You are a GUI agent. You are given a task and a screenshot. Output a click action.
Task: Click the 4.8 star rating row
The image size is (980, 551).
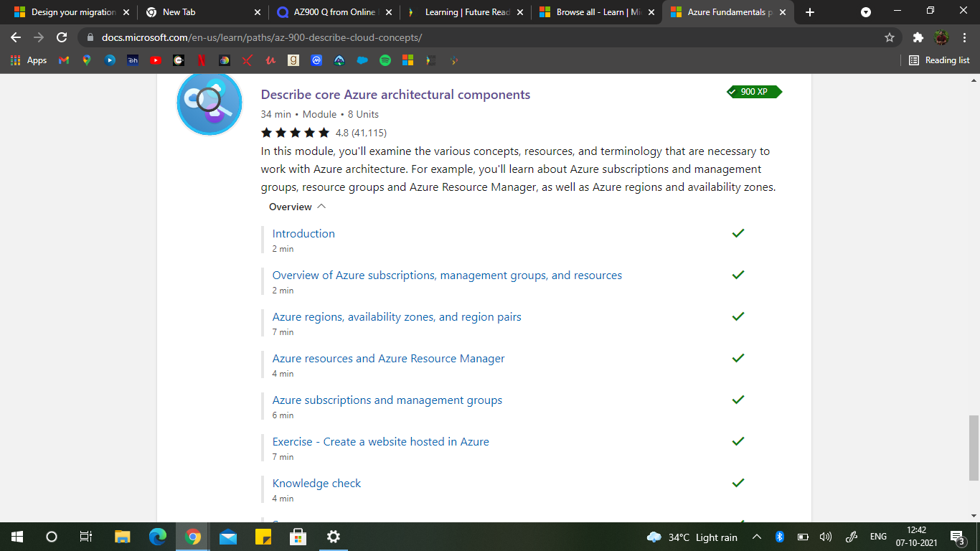point(324,133)
